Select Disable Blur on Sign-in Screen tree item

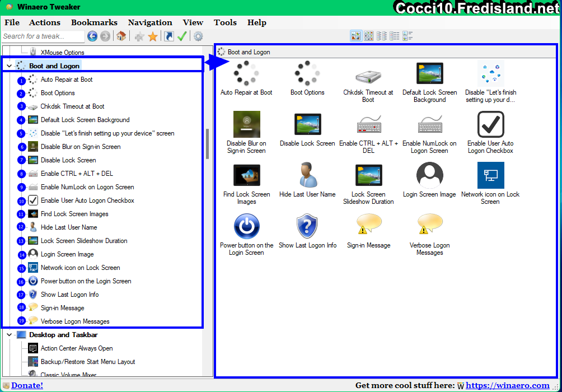[81, 147]
